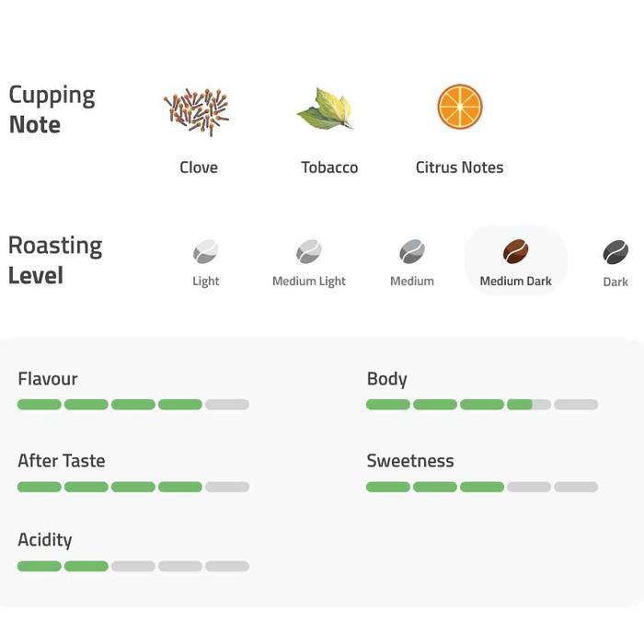Click the Citrus Notes label

pyautogui.click(x=460, y=167)
